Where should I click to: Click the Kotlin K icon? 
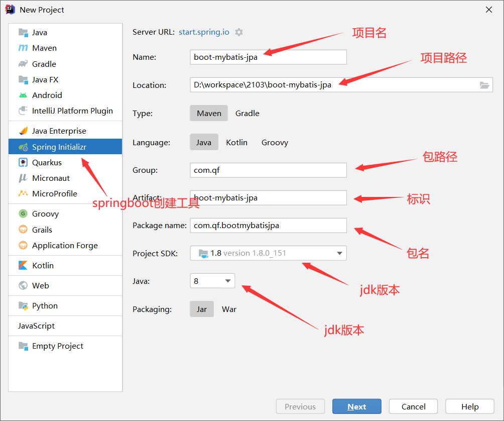[x=23, y=265]
